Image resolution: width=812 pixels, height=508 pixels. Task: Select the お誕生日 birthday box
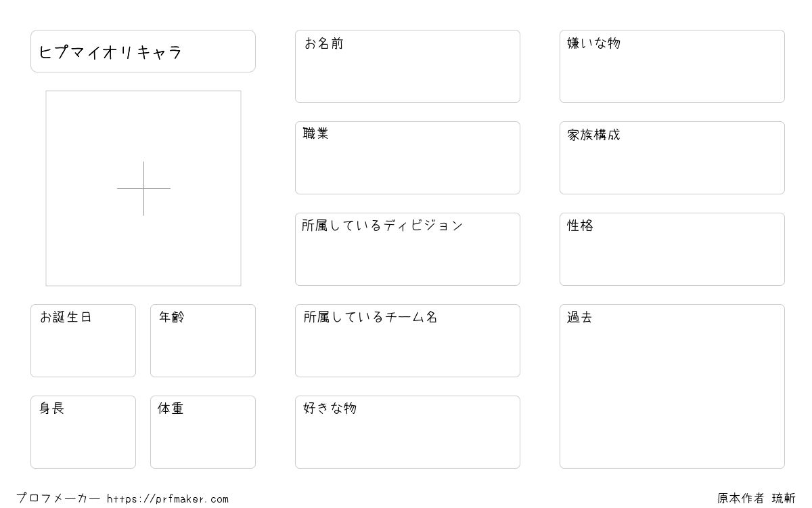(83, 341)
